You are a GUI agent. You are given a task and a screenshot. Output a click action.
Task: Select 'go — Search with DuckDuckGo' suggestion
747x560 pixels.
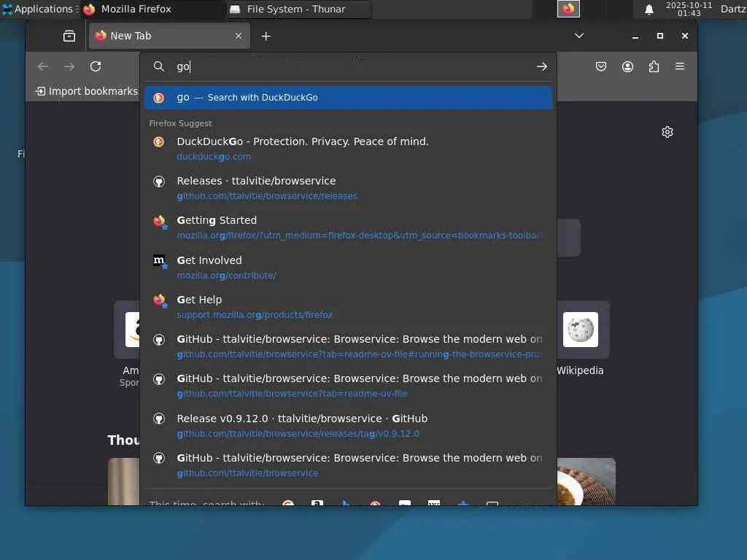(x=348, y=98)
